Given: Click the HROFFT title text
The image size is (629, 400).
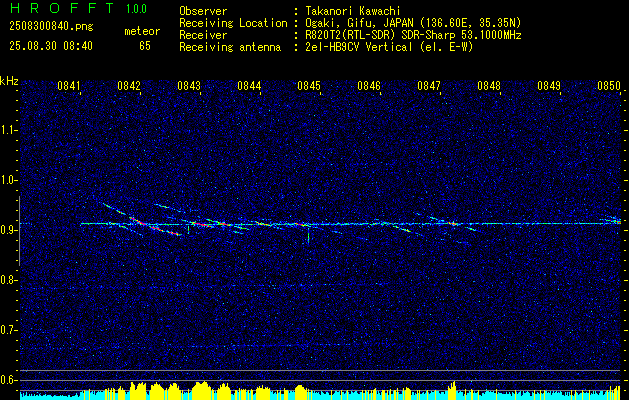Looking at the screenshot, I should click(63, 8).
